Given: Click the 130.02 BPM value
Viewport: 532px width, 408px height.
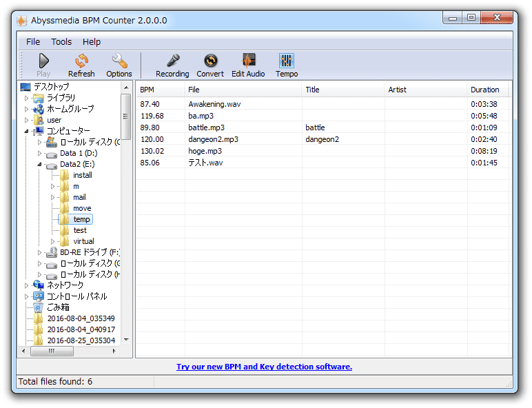Looking at the screenshot, I should (152, 151).
